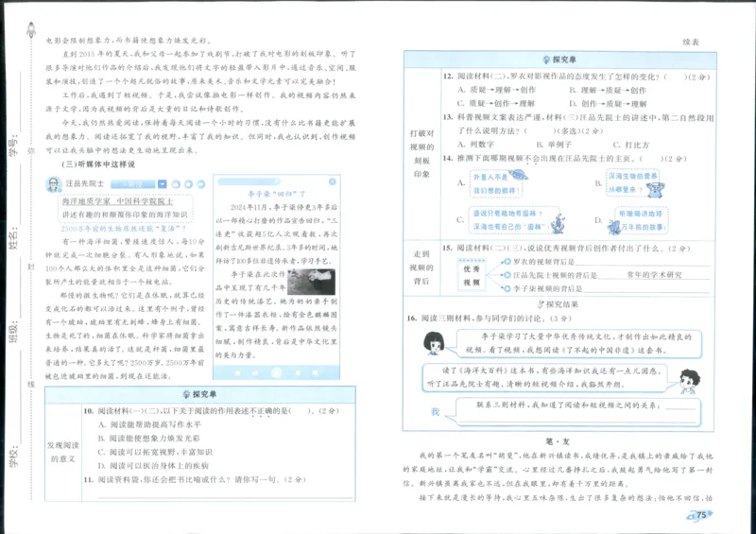Open the lacquer craft photo in the 李子柒 article
Screen dimensions: 756x534
[x=311, y=282]
